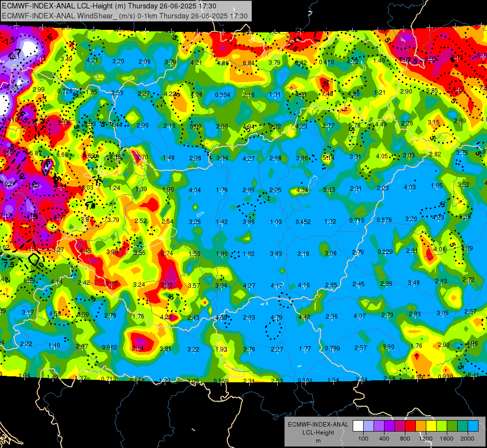Screen dimensions: 487x448
Task: Click the legend label '100'
Action: (363, 439)
